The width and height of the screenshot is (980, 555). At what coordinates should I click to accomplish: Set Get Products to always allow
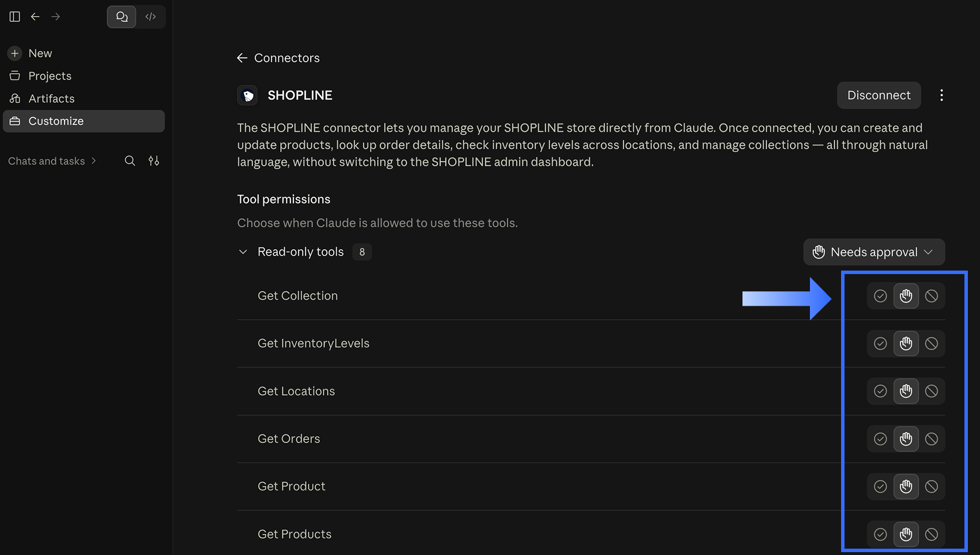(880, 534)
